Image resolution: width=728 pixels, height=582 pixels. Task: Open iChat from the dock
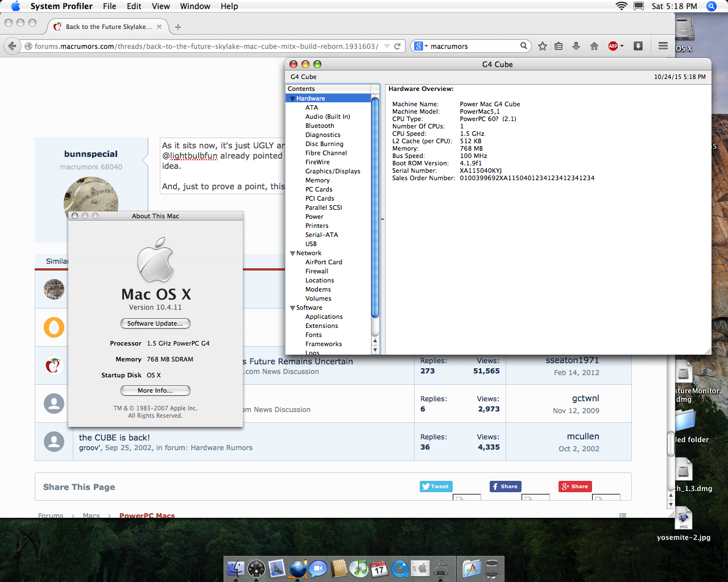[318, 568]
